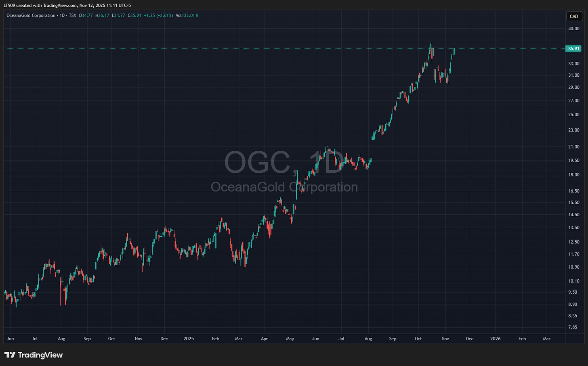Click the low value L34.77 in the legend
The width and height of the screenshot is (588, 366).
(x=118, y=15)
